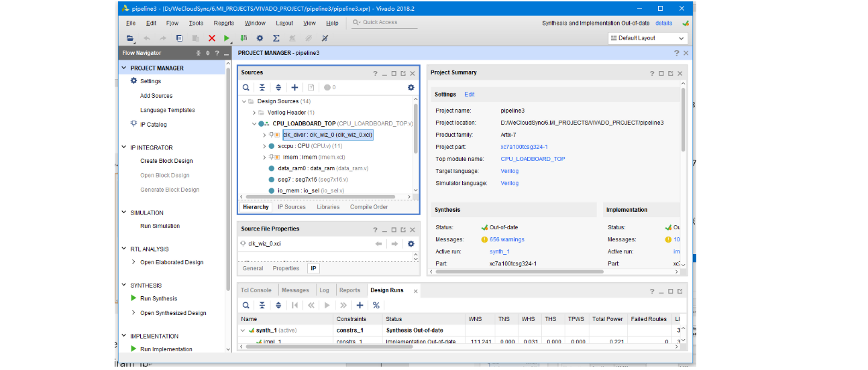Click the Flow Navigator help question mark
Image resolution: width=868 pixels, height=370 pixels.
(x=217, y=53)
